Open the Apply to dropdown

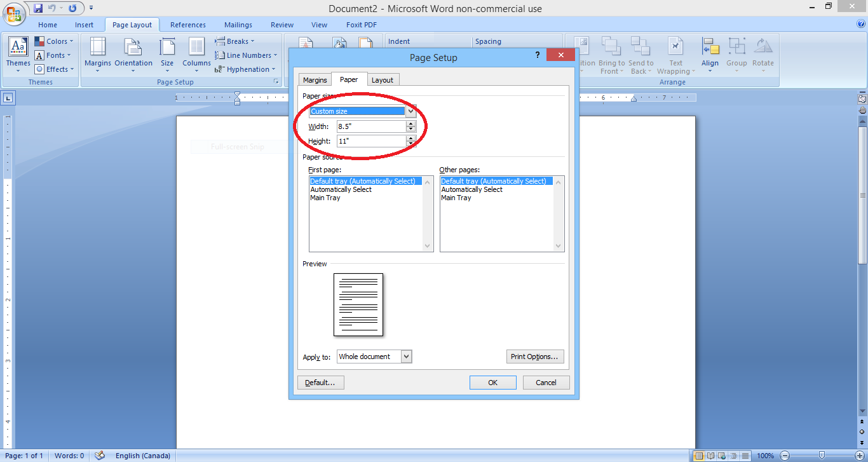(407, 357)
